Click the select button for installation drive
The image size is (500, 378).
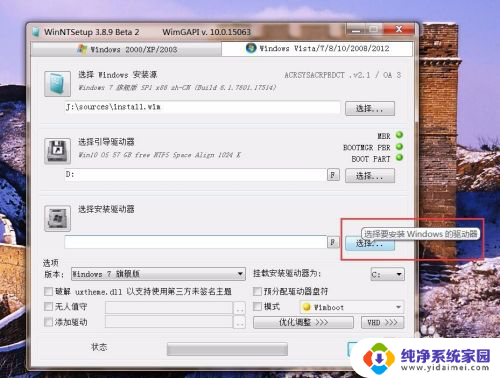tap(370, 243)
